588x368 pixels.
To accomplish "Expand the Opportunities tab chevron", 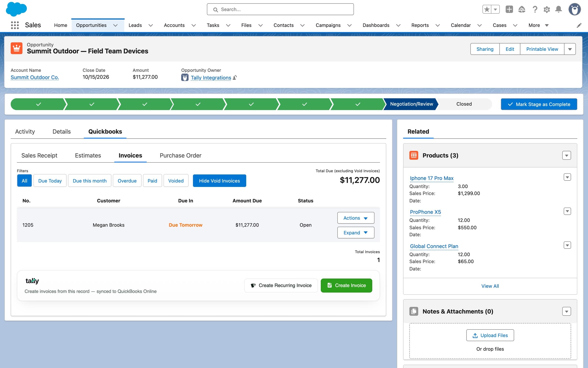I will 115,25.
